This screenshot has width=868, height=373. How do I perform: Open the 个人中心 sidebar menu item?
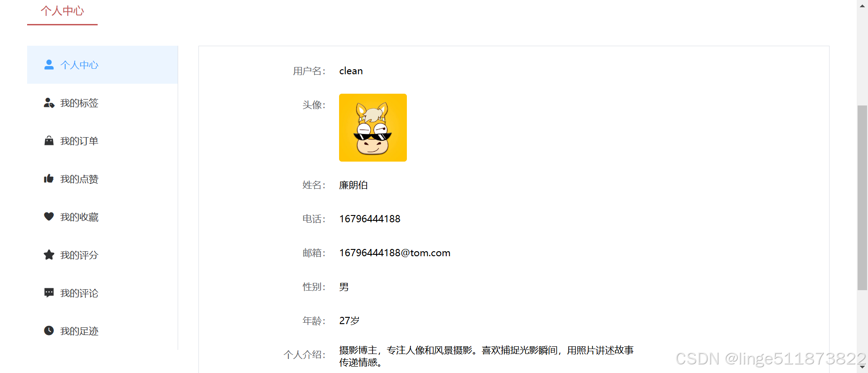point(102,65)
